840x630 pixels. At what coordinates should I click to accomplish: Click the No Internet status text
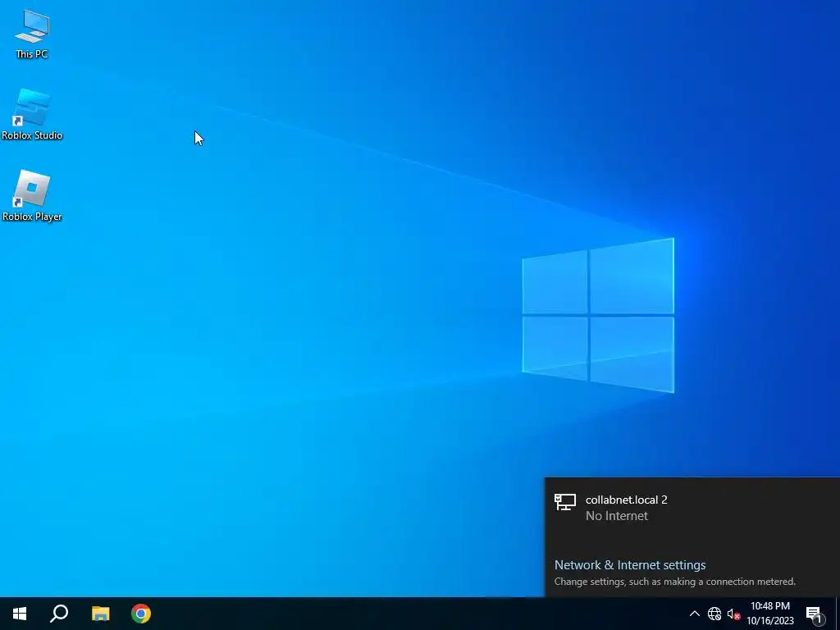pos(617,516)
